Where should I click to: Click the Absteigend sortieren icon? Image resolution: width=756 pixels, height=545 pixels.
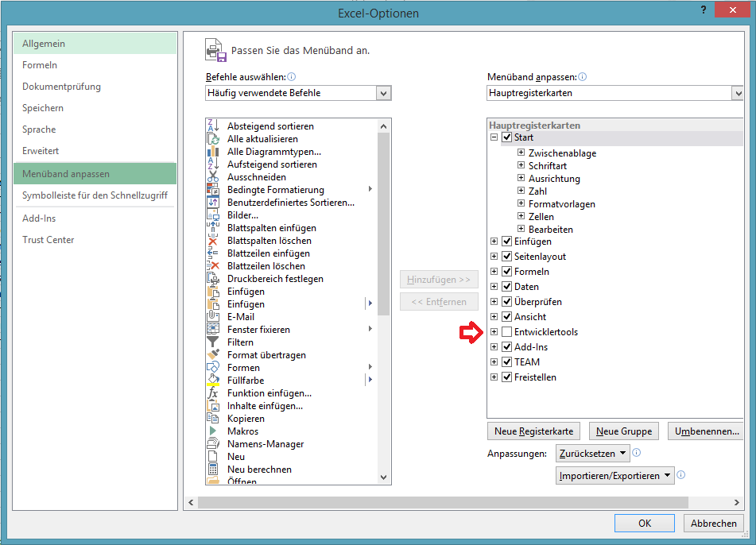coord(213,126)
